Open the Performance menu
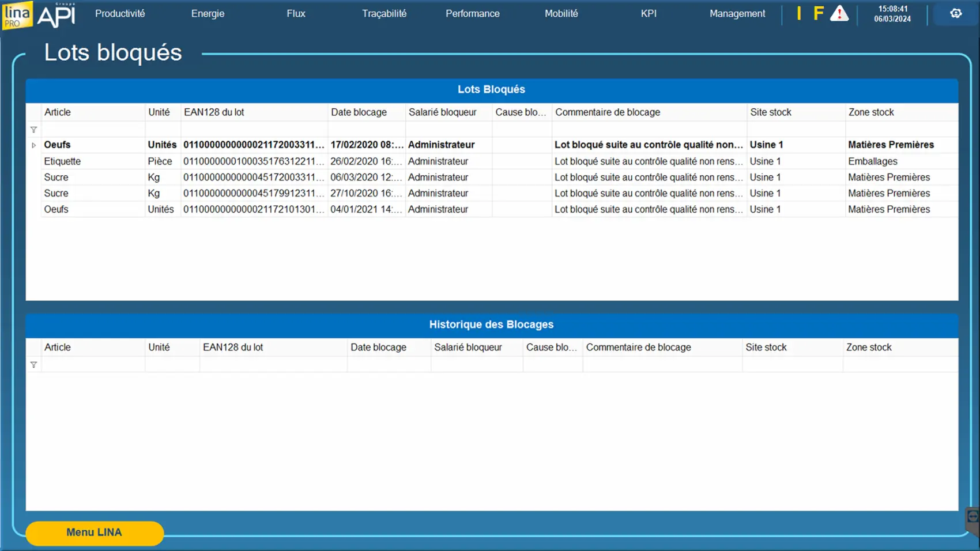980x551 pixels. click(x=472, y=14)
